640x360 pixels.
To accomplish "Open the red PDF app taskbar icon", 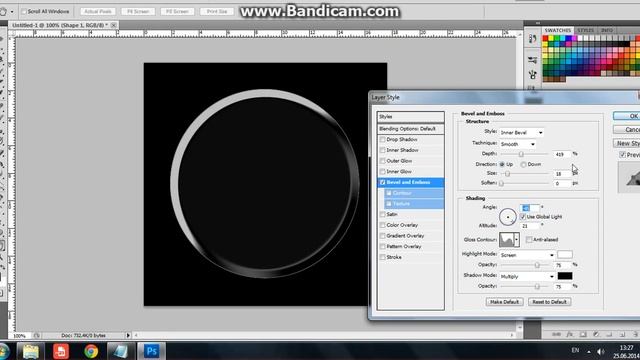I will tap(61, 351).
